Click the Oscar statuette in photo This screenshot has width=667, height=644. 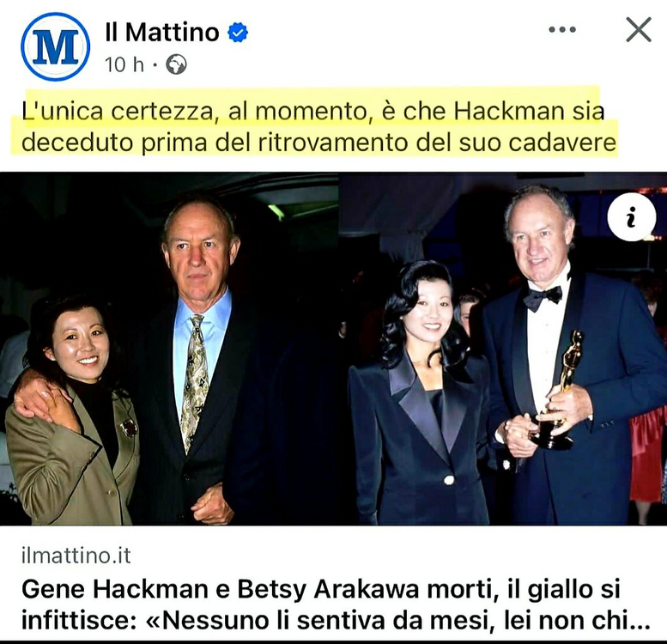coord(560,389)
